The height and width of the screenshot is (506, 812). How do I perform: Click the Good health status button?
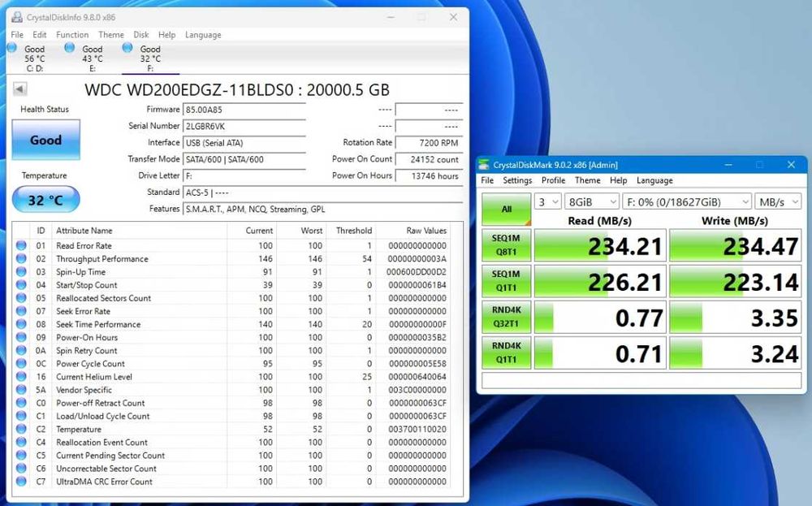click(x=45, y=140)
